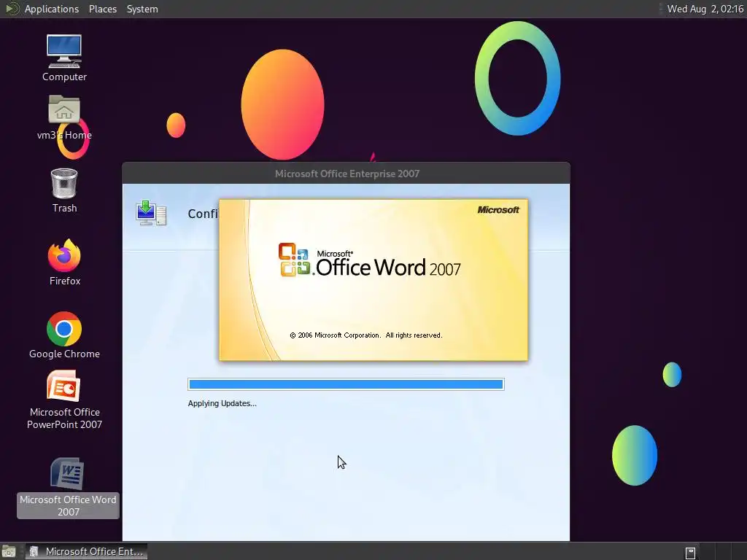Click the 2006 Microsoft Corporation copyright text
Viewport: 747px width, 560px height.
[x=366, y=335]
